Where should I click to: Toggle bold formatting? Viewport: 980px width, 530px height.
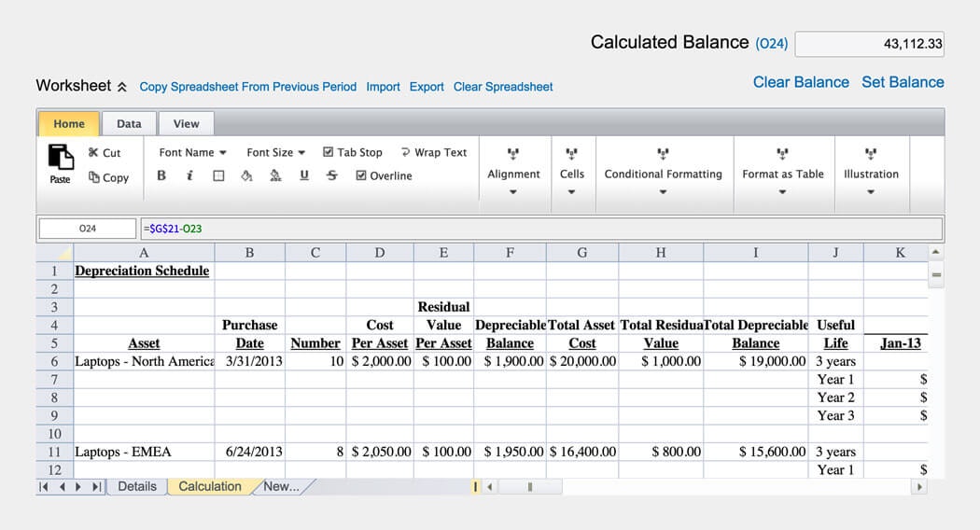point(161,175)
